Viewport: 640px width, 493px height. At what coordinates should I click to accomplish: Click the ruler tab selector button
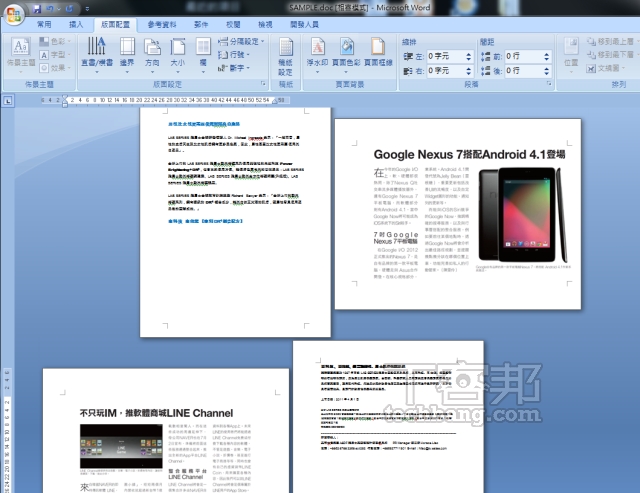pos(8,101)
